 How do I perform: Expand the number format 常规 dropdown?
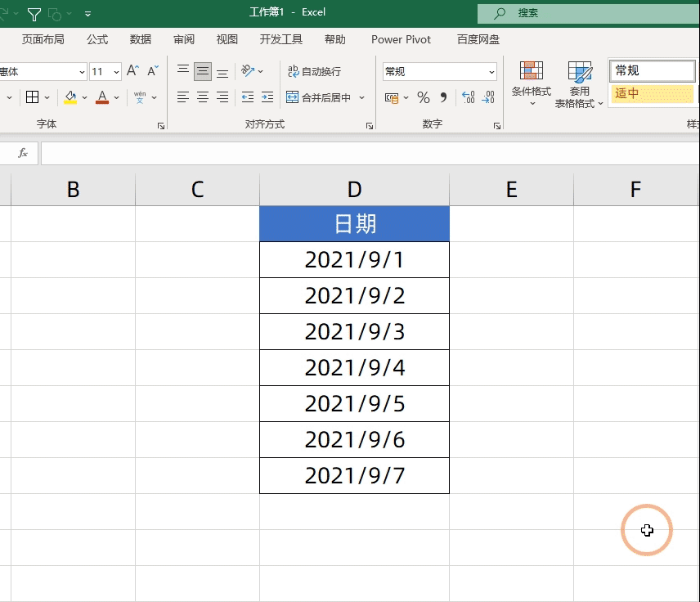click(x=491, y=72)
